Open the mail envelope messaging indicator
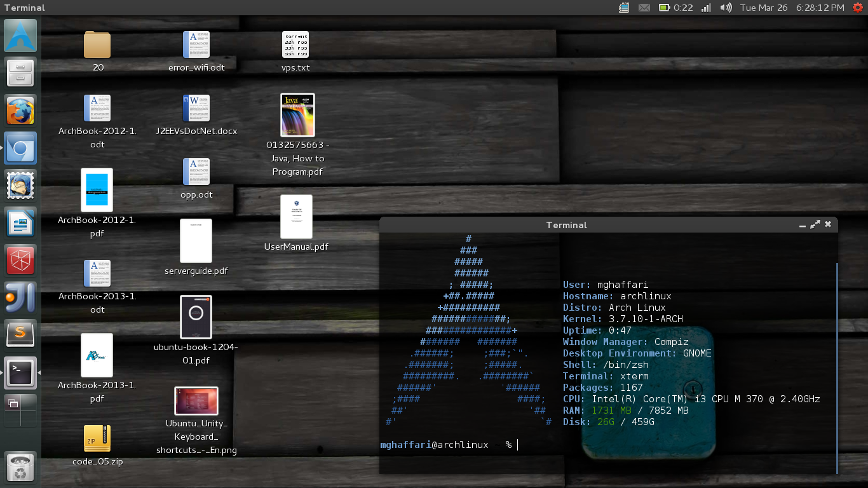Viewport: 868px width, 488px height. [x=644, y=8]
